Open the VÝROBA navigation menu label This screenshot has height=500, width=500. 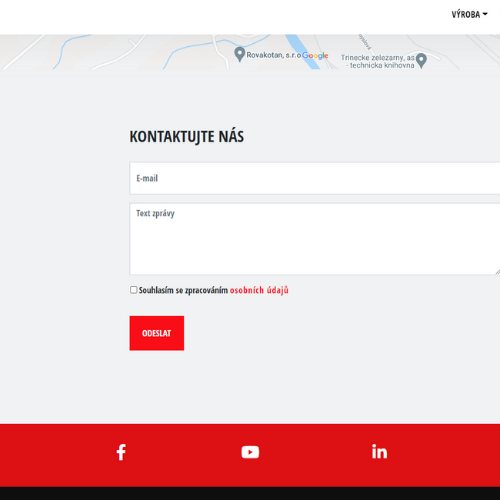click(x=466, y=14)
